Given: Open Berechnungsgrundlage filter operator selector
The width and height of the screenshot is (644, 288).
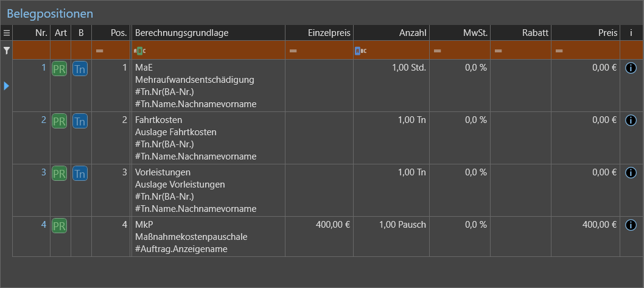Looking at the screenshot, I should [139, 51].
